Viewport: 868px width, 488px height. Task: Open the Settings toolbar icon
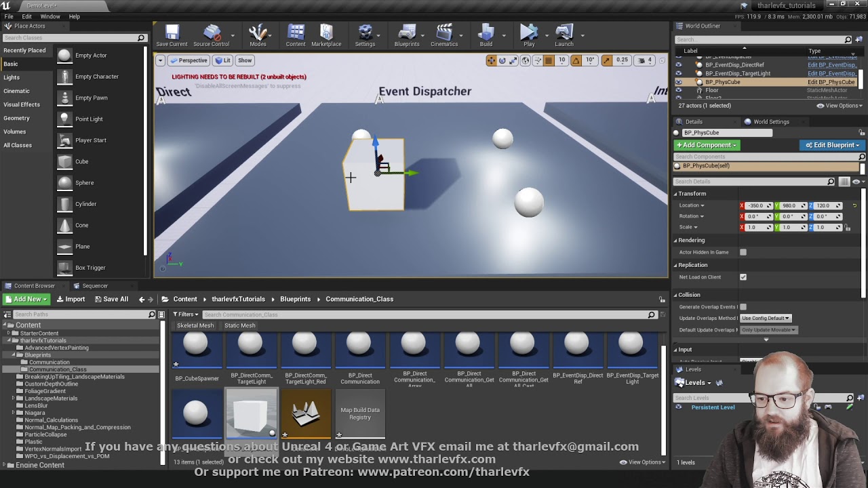coord(365,36)
